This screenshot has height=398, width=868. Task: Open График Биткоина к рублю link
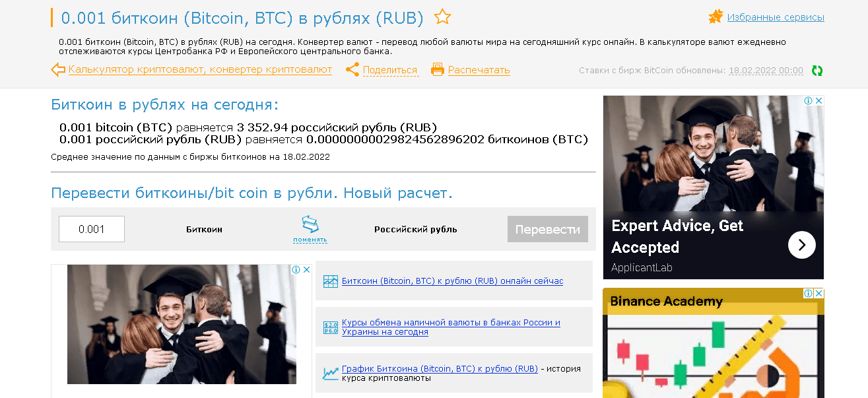[440, 369]
